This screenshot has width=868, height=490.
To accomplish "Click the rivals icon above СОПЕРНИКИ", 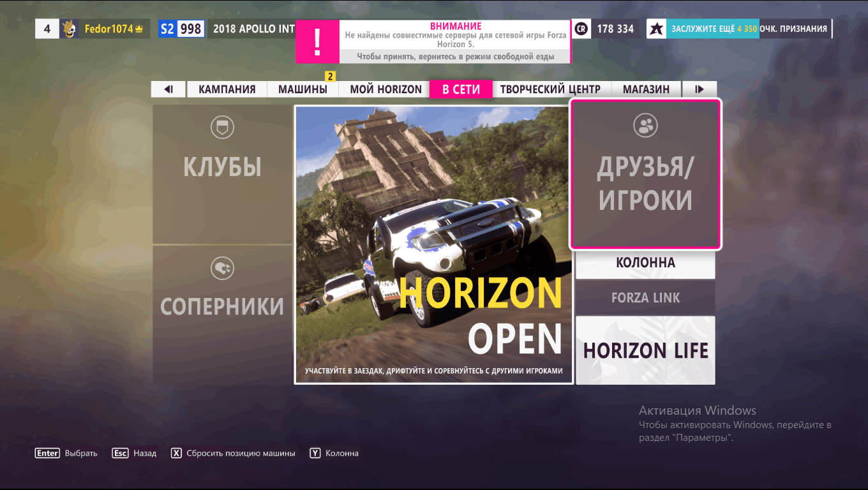I will pyautogui.click(x=222, y=268).
